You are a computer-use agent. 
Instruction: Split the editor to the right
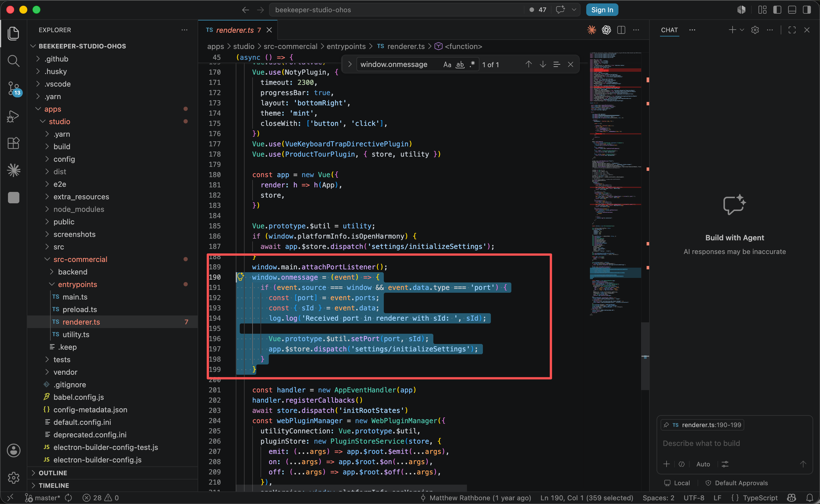coord(621,30)
